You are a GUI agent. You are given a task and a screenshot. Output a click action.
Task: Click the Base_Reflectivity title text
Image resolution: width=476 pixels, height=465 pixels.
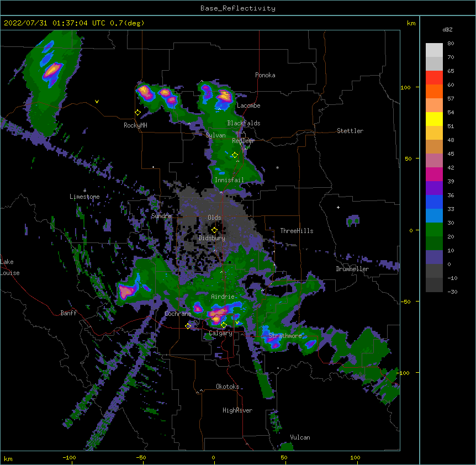tap(238, 8)
